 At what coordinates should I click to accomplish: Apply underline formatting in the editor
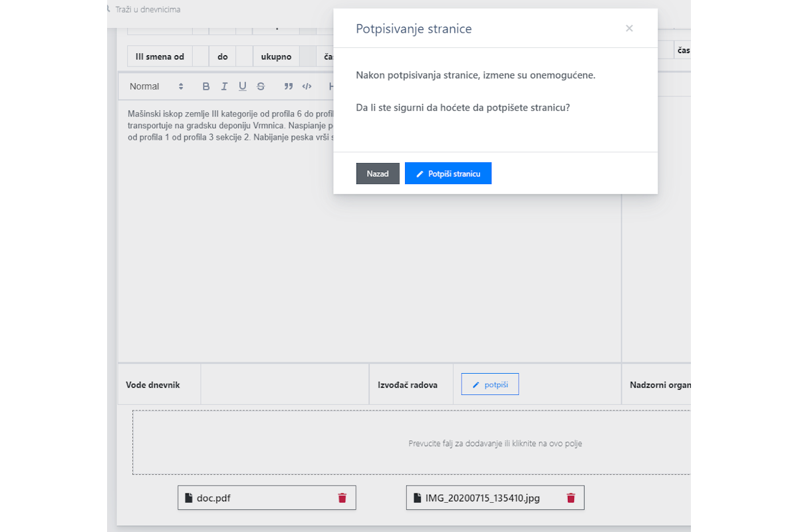pos(242,86)
